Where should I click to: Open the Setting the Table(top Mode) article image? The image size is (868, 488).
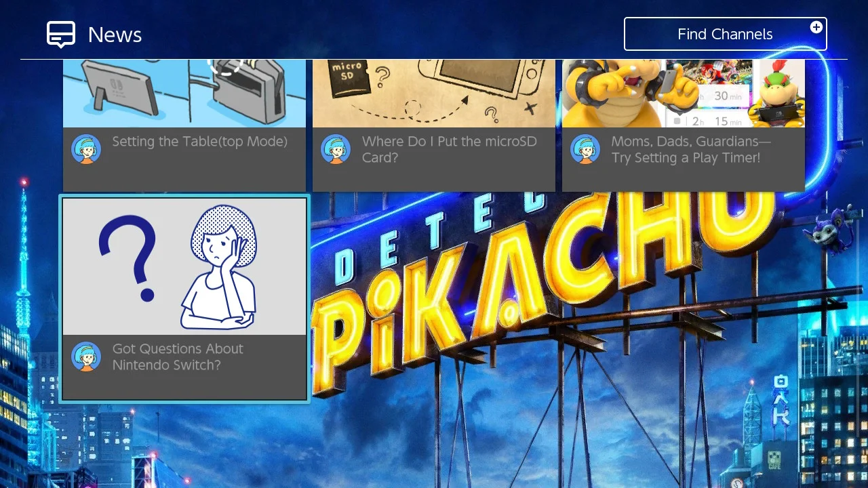[x=184, y=94]
